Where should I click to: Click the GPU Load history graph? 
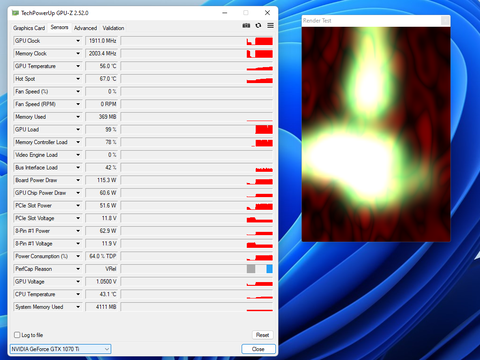(197, 129)
